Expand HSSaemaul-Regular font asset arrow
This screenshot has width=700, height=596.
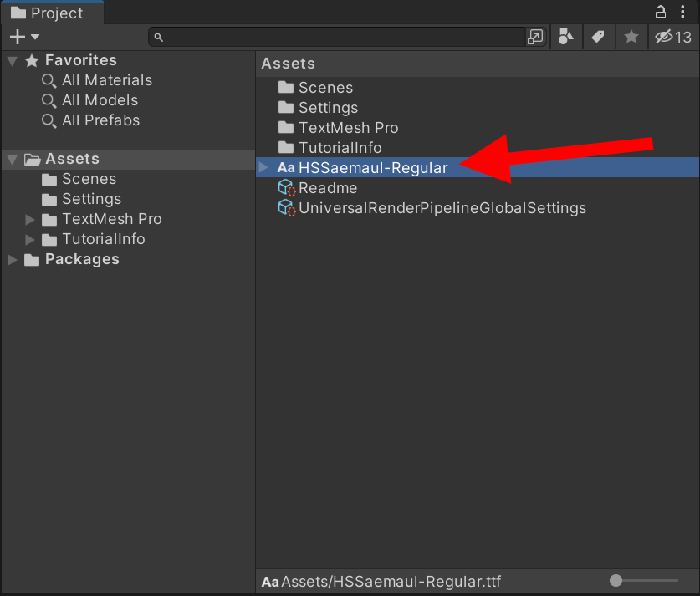[x=263, y=167]
